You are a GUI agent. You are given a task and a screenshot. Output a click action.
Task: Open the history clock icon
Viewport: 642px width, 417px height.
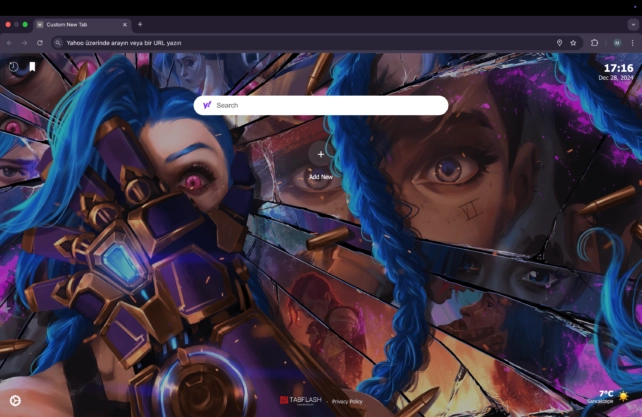click(x=14, y=66)
